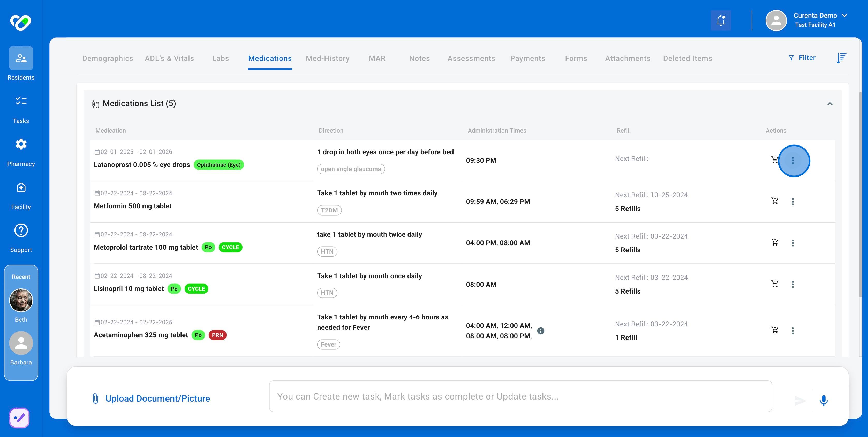Switch to the Labs tab

[220, 59]
